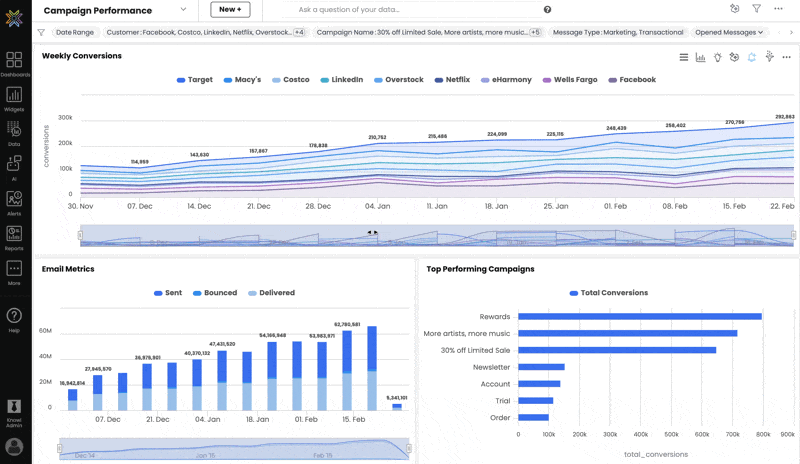Screen dimensions: 800x464
Task: Click the Ask a question search field
Action: pyautogui.click(x=416, y=10)
